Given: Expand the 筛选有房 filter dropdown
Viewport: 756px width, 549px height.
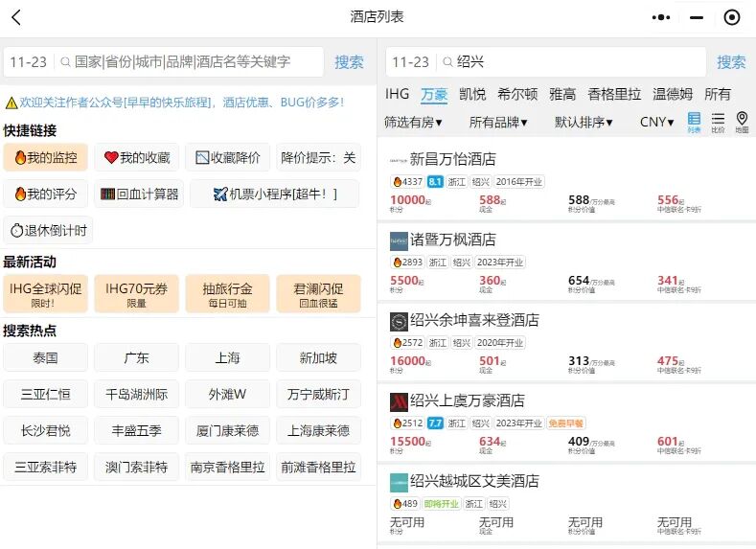Looking at the screenshot, I should coord(413,123).
